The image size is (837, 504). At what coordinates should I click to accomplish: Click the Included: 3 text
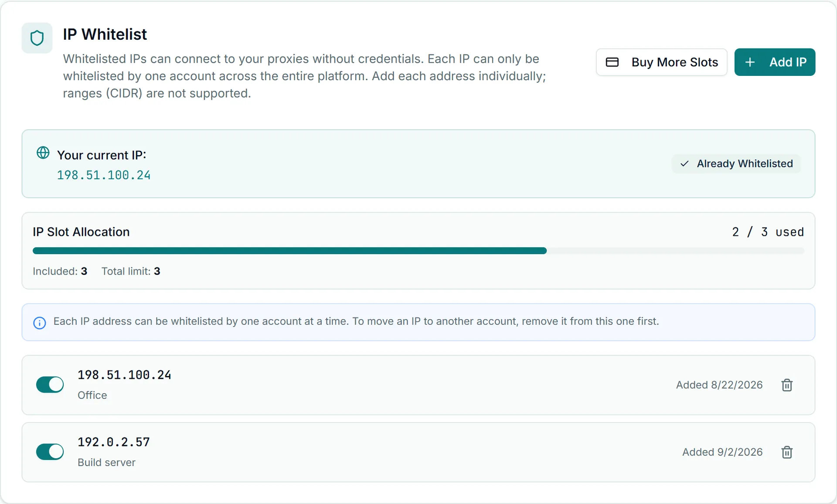(60, 271)
